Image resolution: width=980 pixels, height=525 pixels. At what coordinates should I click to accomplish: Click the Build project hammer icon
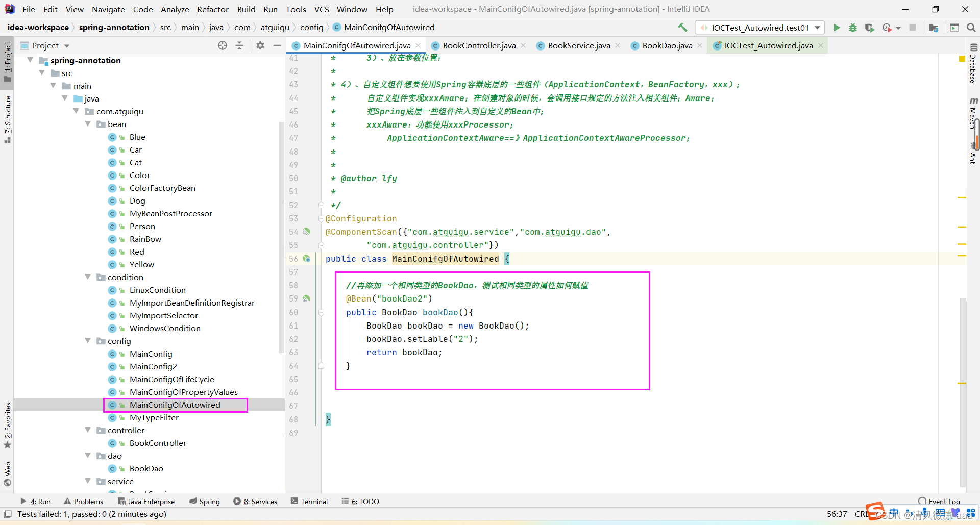pos(682,28)
